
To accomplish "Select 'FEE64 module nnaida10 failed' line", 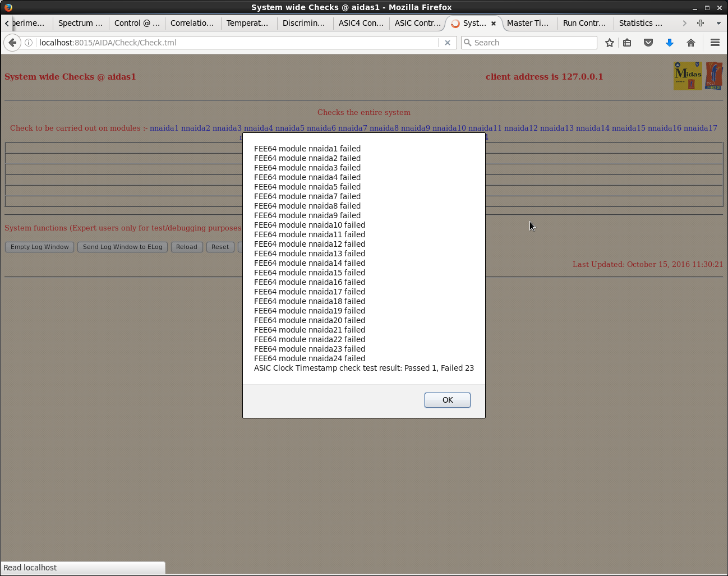I will click(x=310, y=225).
